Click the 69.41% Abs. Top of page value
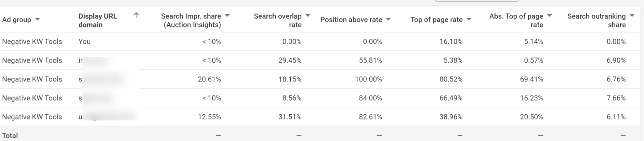Image resolution: width=644 pixels, height=141 pixels. click(x=531, y=79)
